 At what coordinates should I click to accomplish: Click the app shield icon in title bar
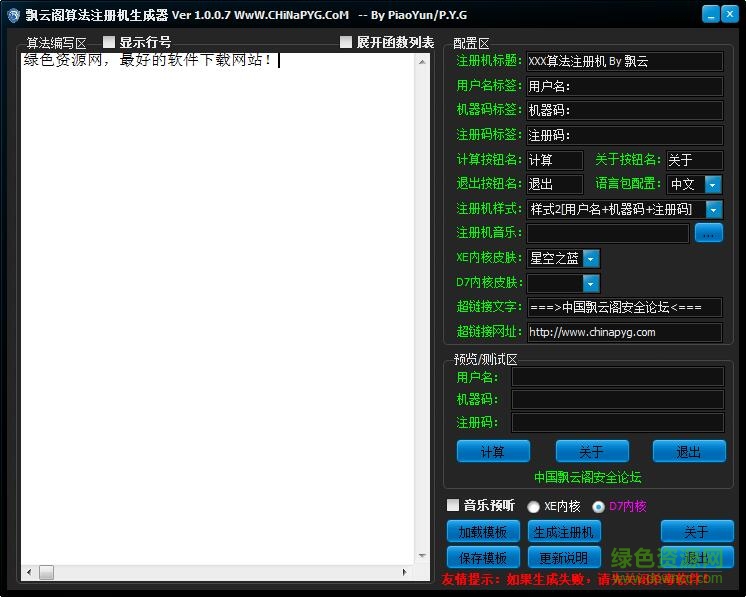[x=13, y=15]
